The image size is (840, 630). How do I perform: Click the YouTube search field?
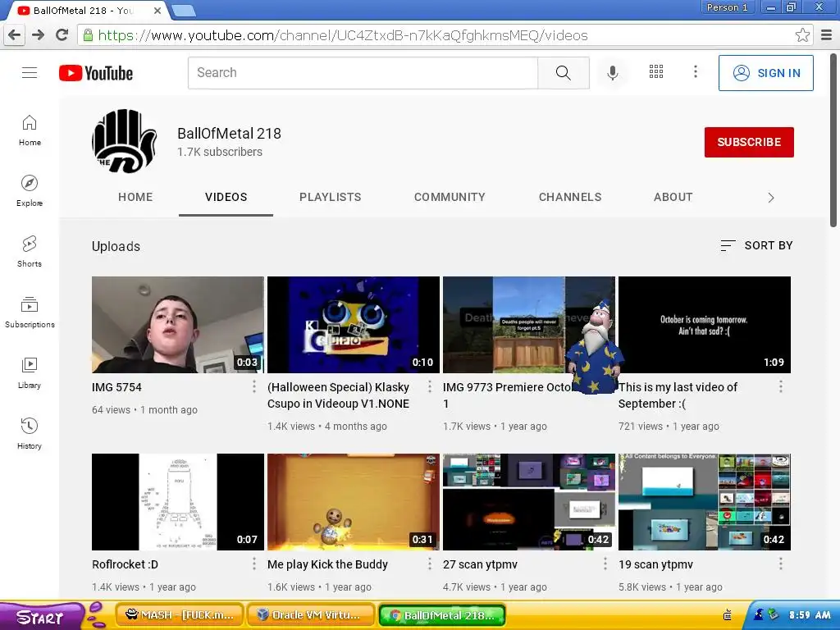click(x=363, y=72)
